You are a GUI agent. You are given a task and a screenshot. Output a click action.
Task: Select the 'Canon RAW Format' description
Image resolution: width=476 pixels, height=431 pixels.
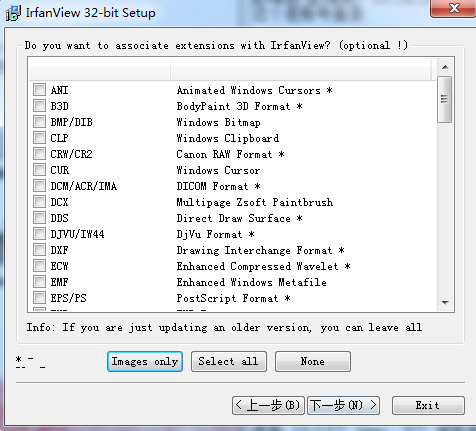230,154
